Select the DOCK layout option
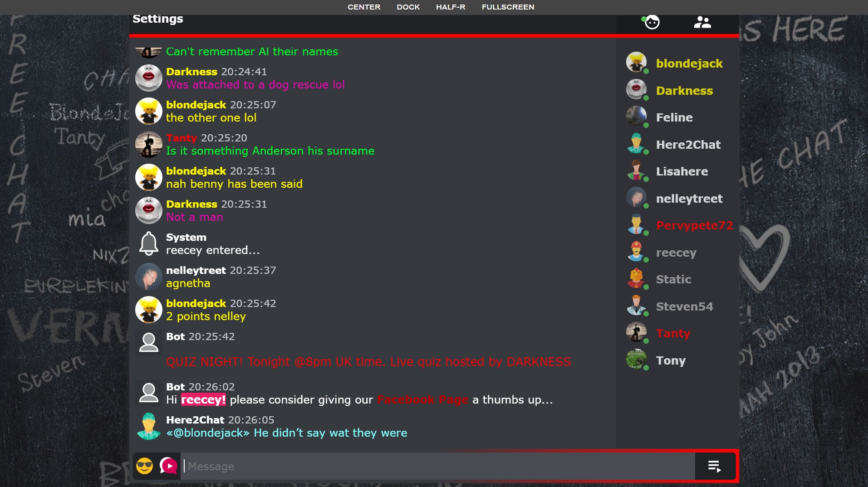The height and width of the screenshot is (487, 868). pyautogui.click(x=408, y=7)
